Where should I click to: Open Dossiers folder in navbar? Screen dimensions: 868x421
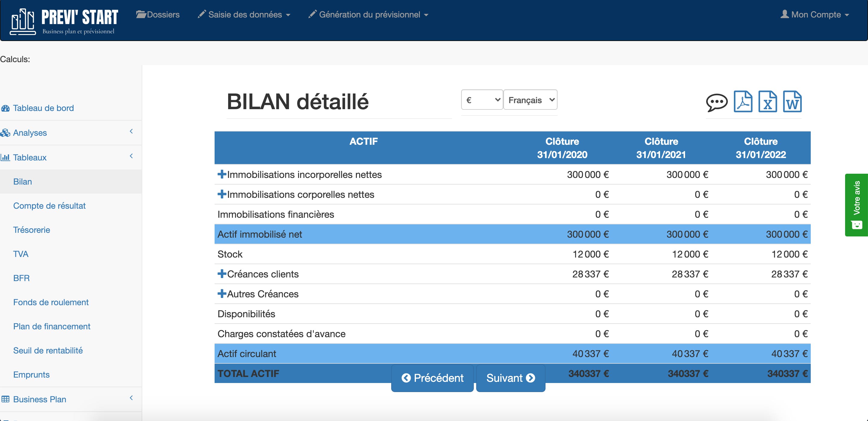click(158, 14)
